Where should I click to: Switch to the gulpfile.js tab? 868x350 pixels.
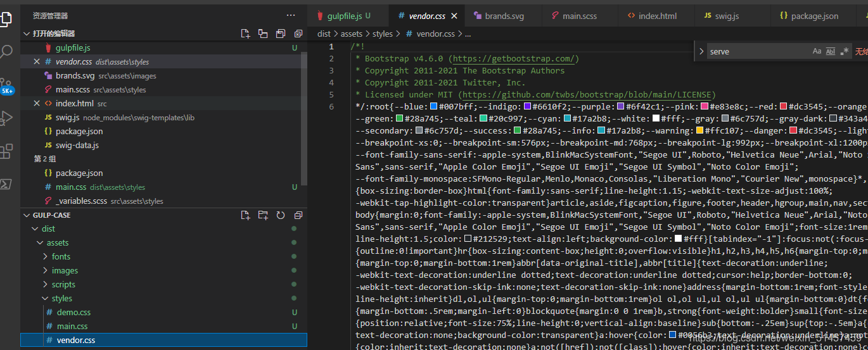pos(347,16)
